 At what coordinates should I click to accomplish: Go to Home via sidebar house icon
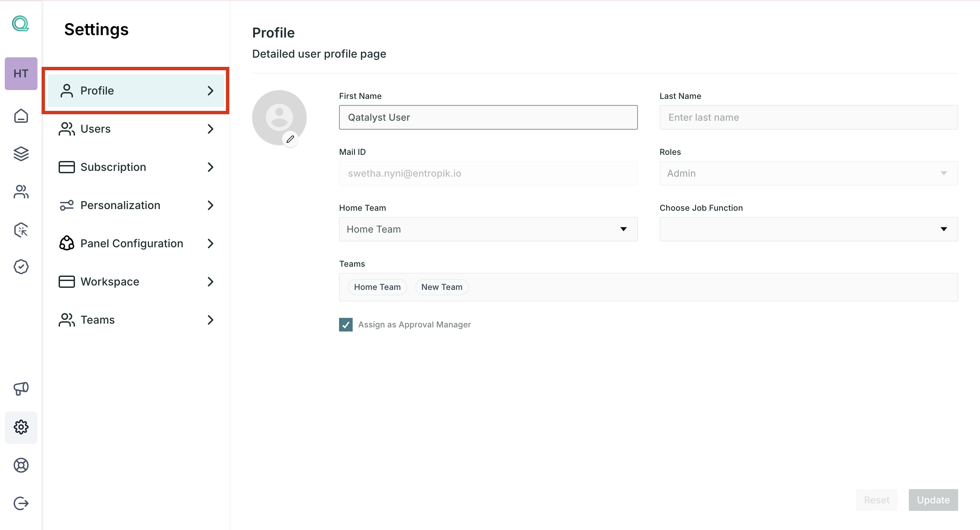(21, 116)
